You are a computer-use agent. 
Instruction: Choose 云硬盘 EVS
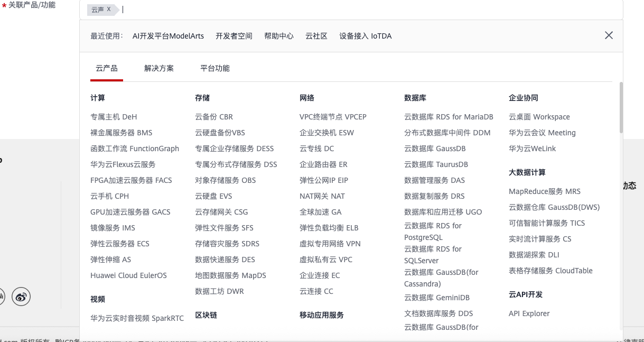click(x=213, y=196)
